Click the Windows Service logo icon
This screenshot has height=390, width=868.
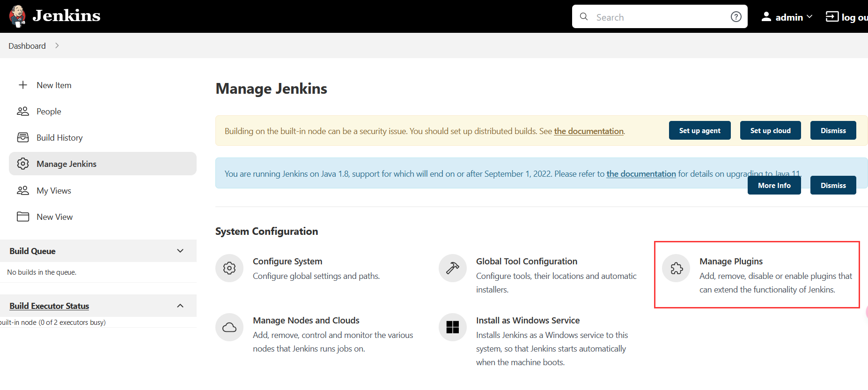tap(453, 327)
